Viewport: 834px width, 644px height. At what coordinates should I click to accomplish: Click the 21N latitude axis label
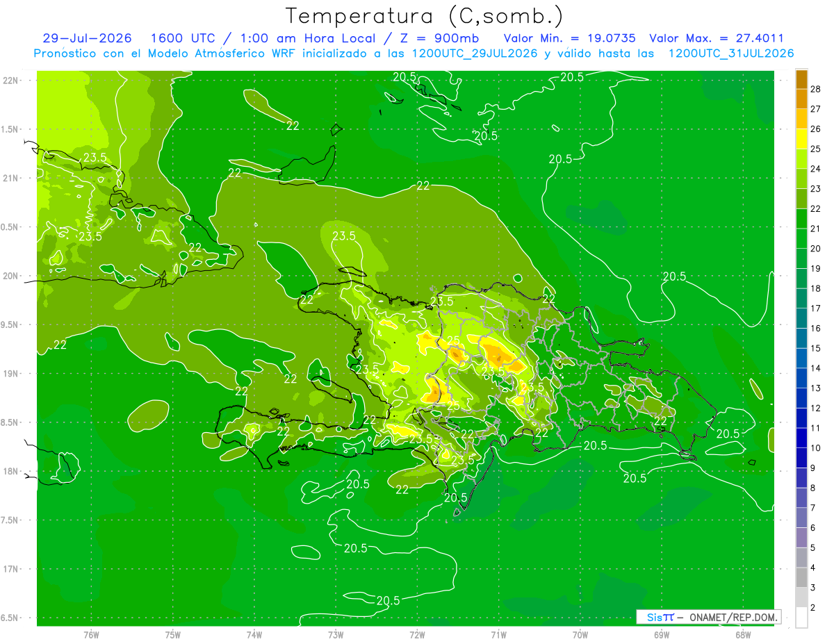pyautogui.click(x=11, y=178)
